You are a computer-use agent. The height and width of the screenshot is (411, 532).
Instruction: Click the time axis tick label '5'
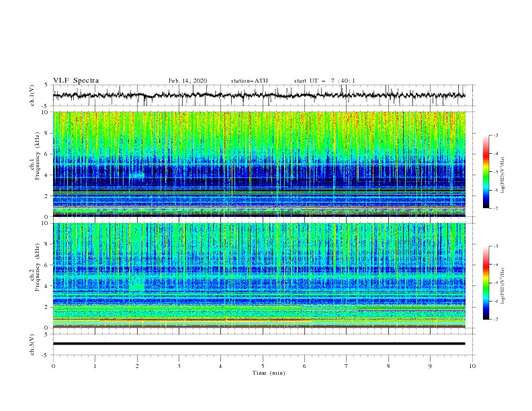click(263, 366)
